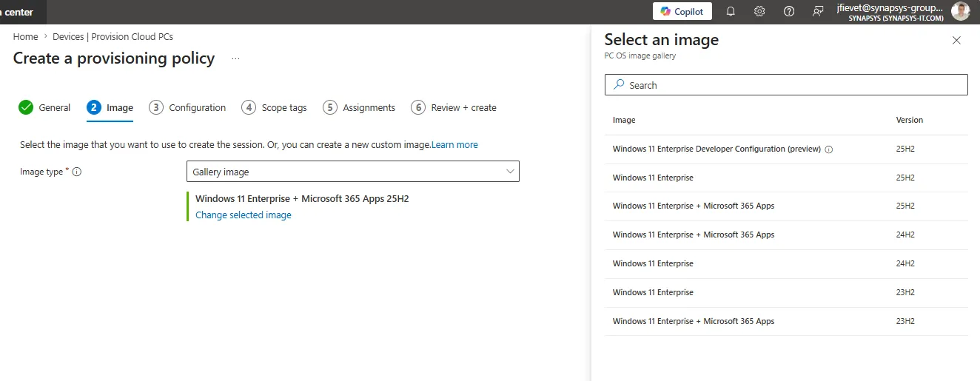Image resolution: width=980 pixels, height=381 pixels.
Task: Show info icon for Developer Configuration image
Action: click(829, 149)
